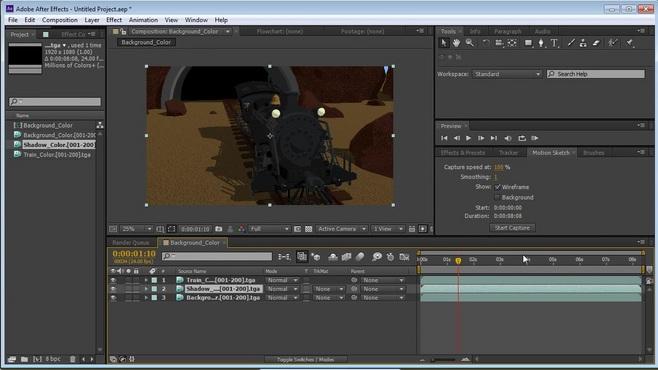Viewport: 658px width, 370px height.
Task: Play the composition in Preview panel
Action: click(468, 138)
